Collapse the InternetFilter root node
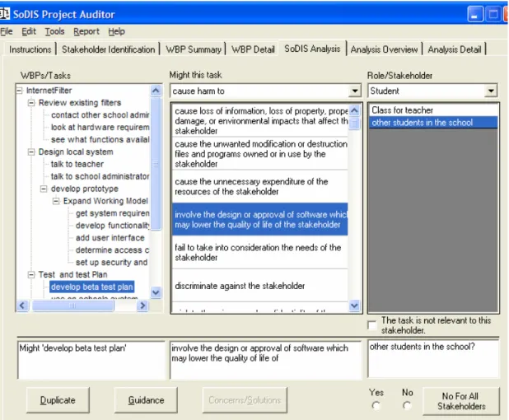The width and height of the screenshot is (509, 420). (20, 91)
